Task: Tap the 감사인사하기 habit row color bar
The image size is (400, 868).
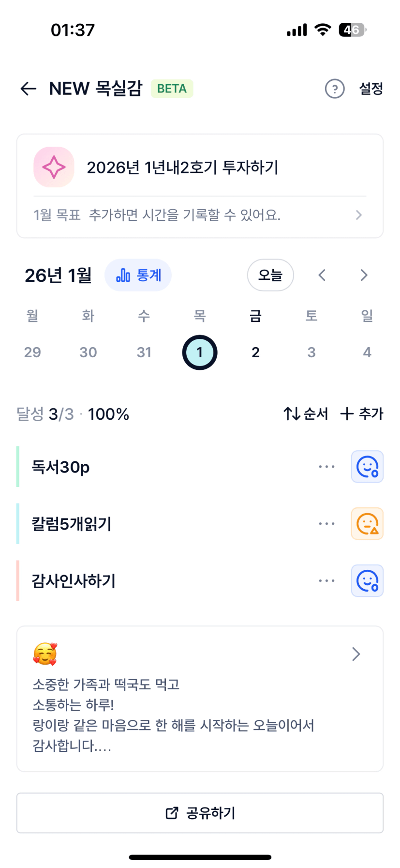Action: click(x=18, y=581)
